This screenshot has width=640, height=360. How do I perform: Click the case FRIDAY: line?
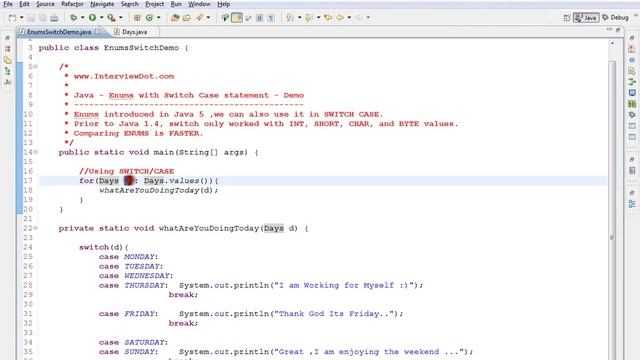click(x=128, y=314)
